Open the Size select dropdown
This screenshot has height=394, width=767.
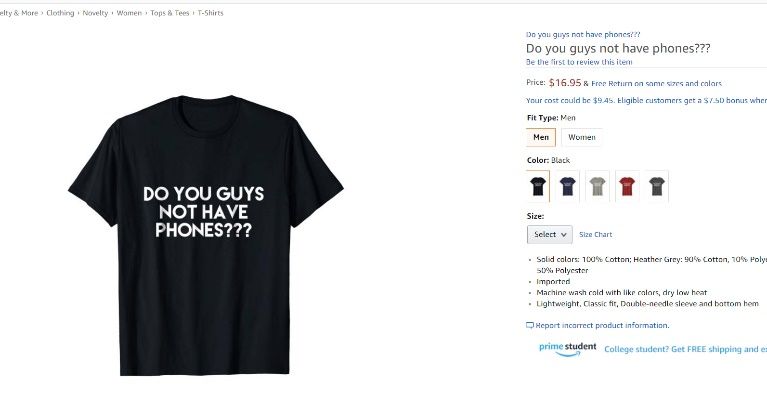[550, 234]
